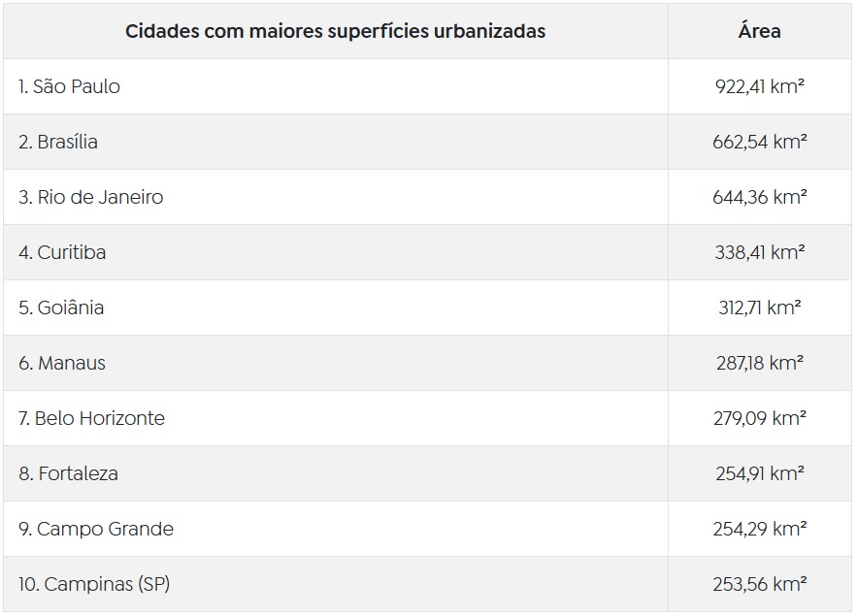Select the '4. Curitiba' cell

point(336,252)
